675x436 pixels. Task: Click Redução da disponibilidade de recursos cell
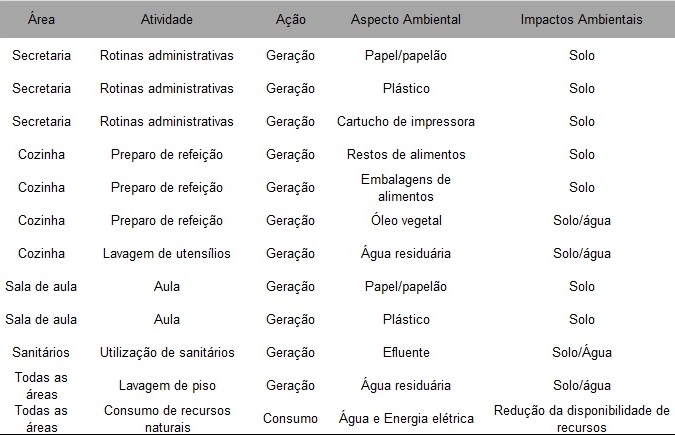coord(582,419)
